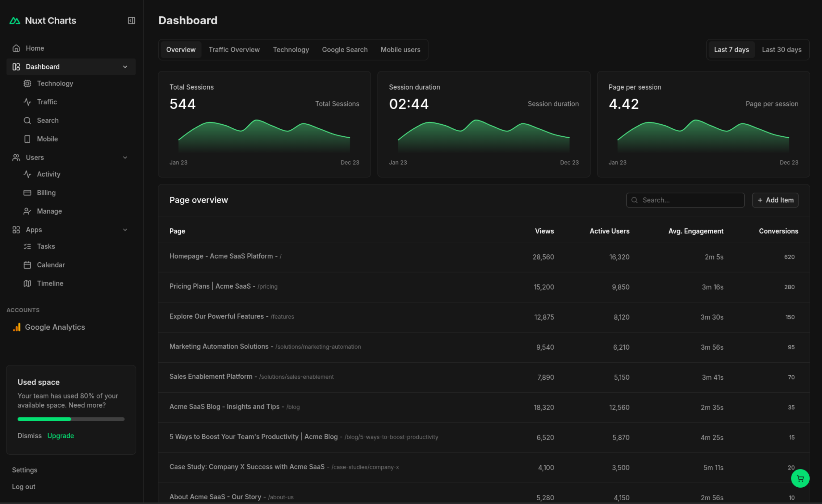Viewport: 822px width, 504px height.
Task: Switch to the Traffic Overview tab
Action: click(x=234, y=50)
